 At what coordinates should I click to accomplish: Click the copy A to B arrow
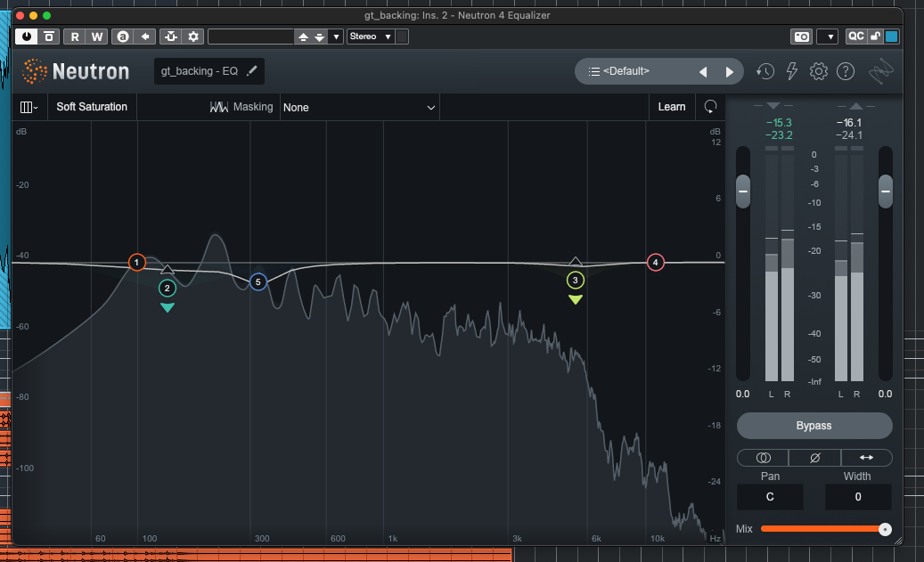pyautogui.click(x=145, y=37)
